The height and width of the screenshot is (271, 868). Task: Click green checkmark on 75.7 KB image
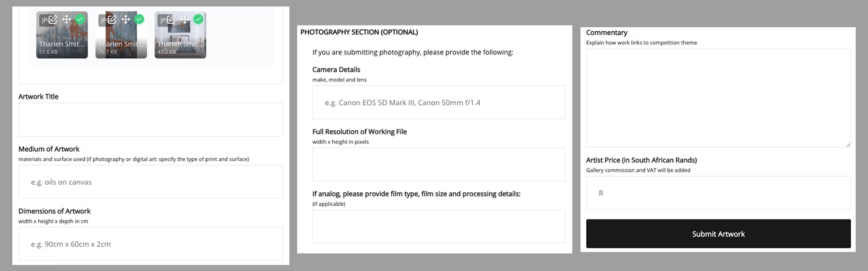[x=139, y=19]
